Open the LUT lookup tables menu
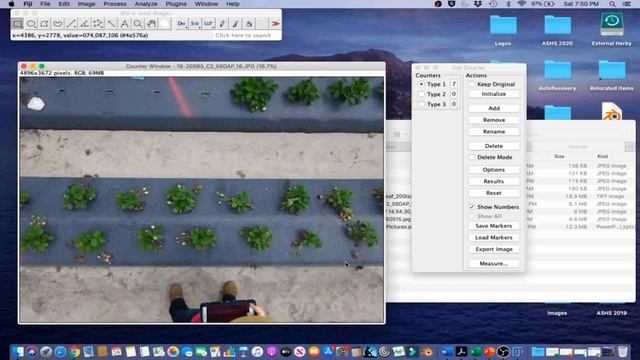This screenshot has height=360, width=640. pyautogui.click(x=209, y=24)
